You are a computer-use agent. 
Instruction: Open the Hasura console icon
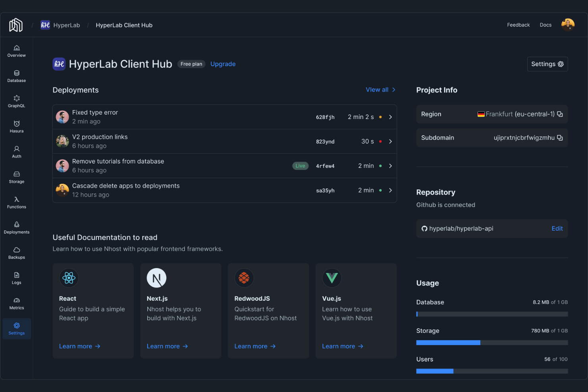coord(16,127)
